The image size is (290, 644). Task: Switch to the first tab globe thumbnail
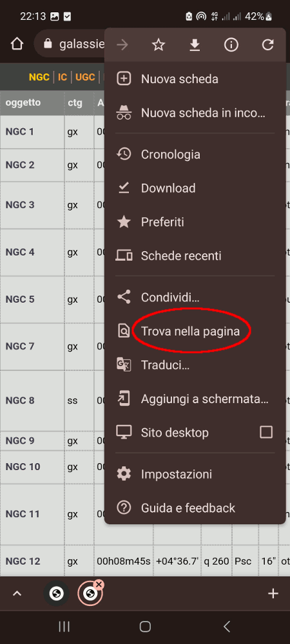click(57, 594)
